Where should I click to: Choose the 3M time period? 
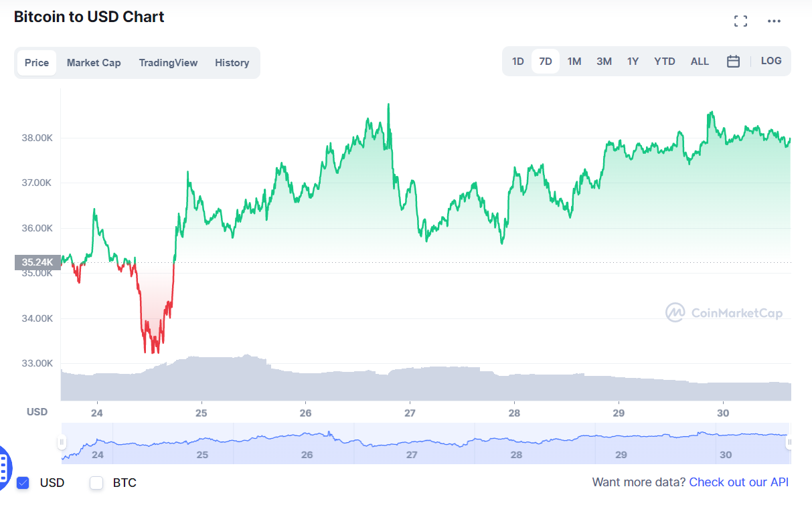[x=604, y=61]
